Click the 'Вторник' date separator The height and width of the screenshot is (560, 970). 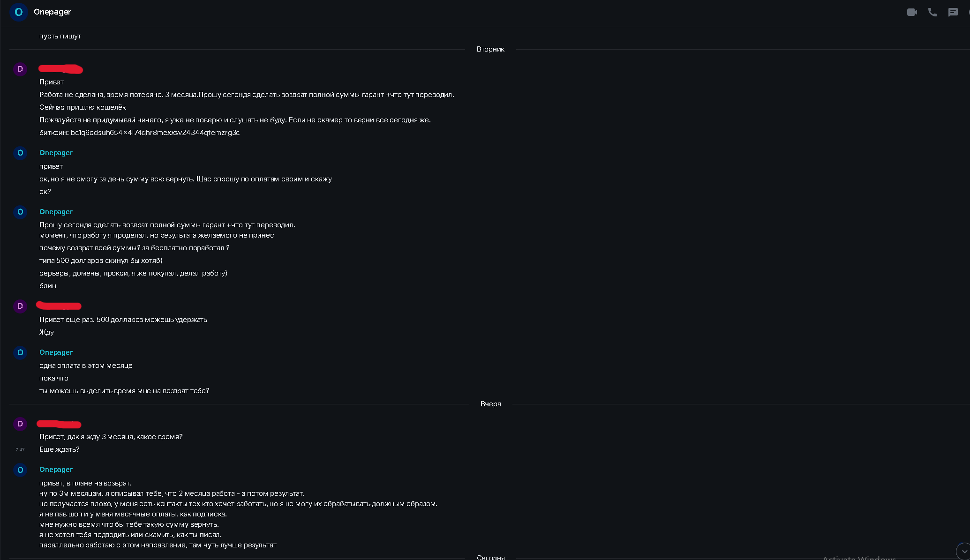click(490, 49)
